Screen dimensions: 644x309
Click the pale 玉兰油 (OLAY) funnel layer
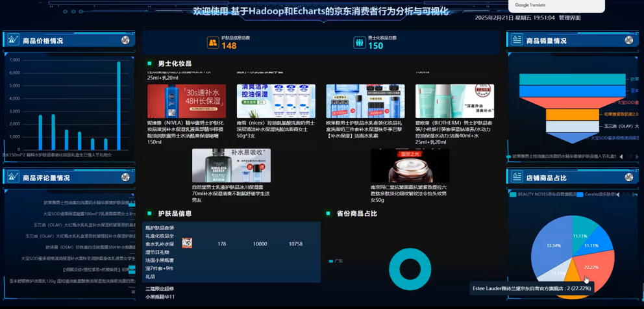[x=573, y=127]
